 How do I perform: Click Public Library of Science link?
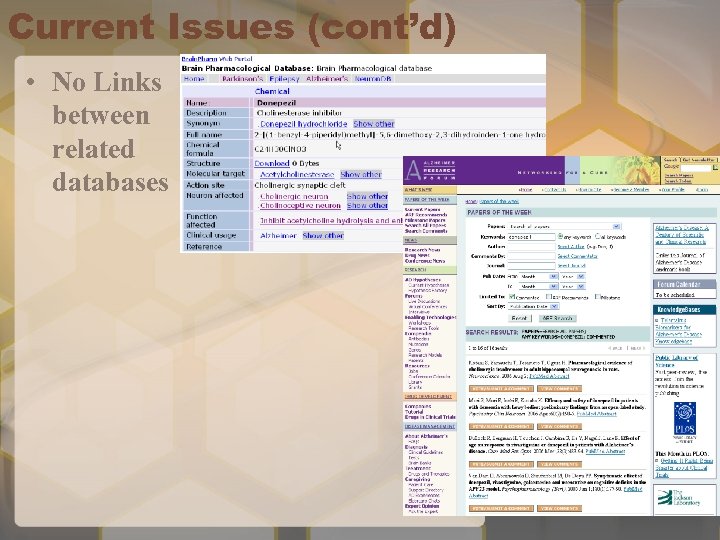pos(676,361)
